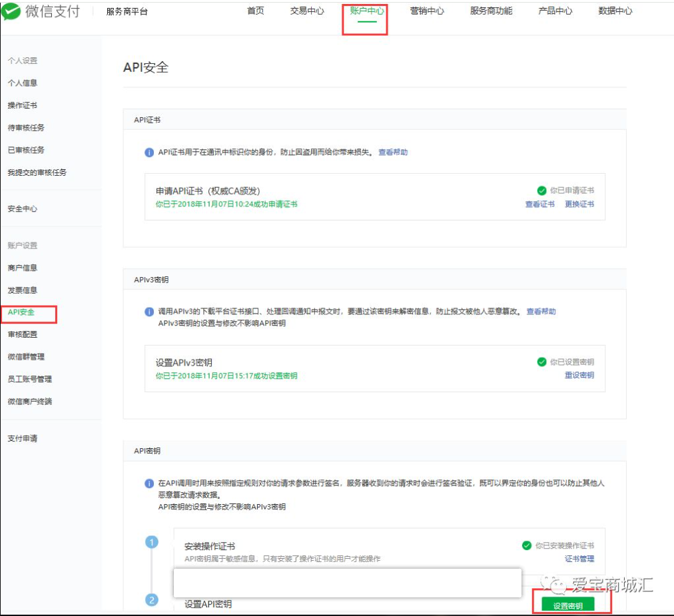Click the text APIv3密钥的设置与修改不影响API密钥
Screen dimensions: 674x616
click(x=222, y=323)
